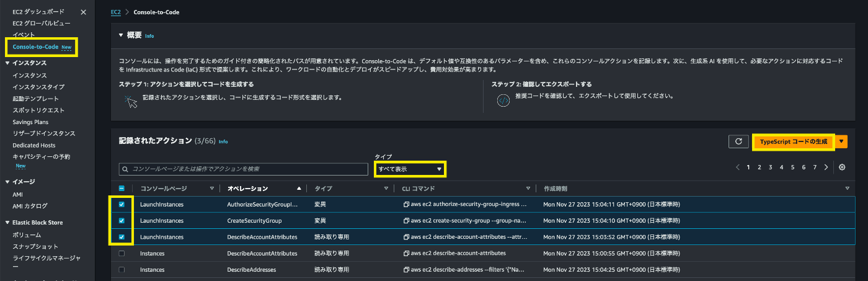Close the EC2 side navigation panel
This screenshot has height=281, width=868.
(84, 12)
